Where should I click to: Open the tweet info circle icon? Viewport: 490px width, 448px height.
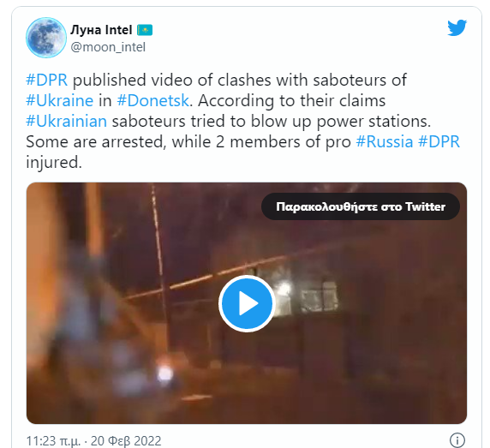(x=457, y=440)
